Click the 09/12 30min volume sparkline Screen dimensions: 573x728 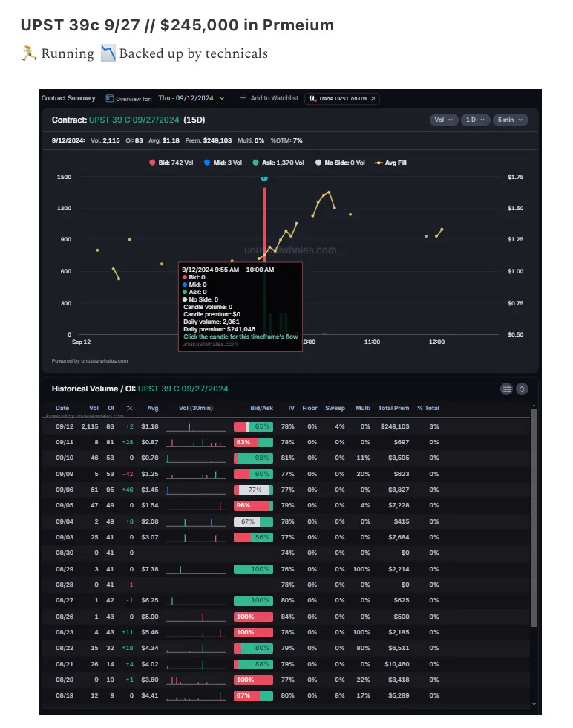[196, 426]
